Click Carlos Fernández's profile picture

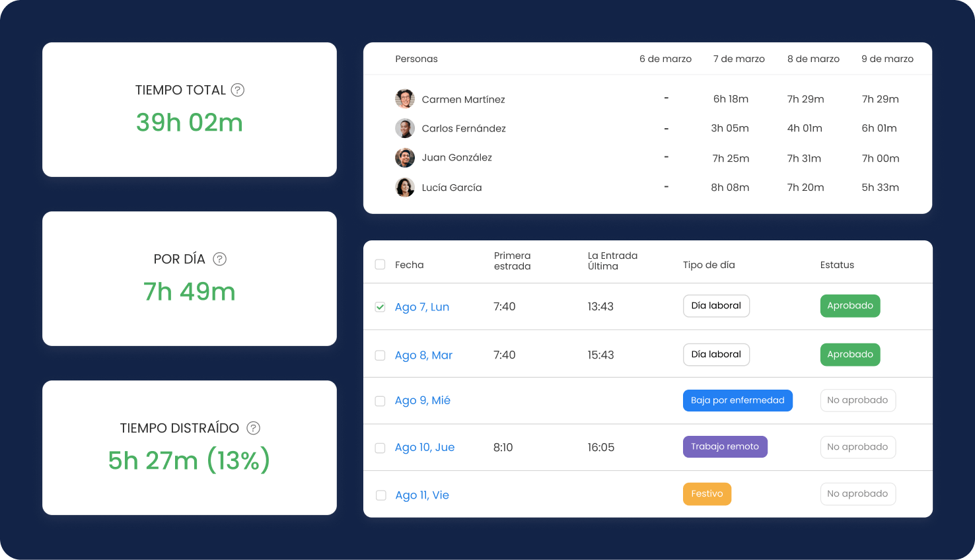pos(405,128)
